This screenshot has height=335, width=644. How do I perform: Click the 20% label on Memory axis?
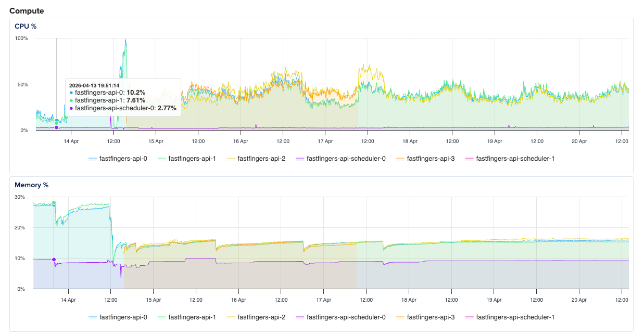click(x=20, y=228)
